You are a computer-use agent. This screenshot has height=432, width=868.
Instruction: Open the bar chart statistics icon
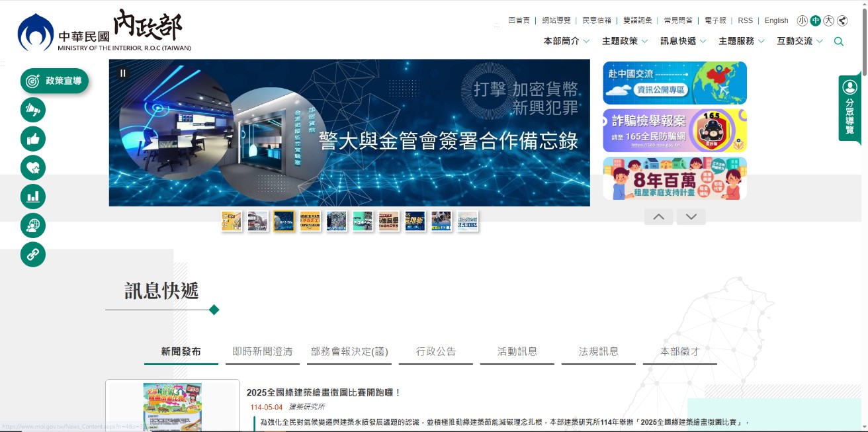[x=33, y=196]
